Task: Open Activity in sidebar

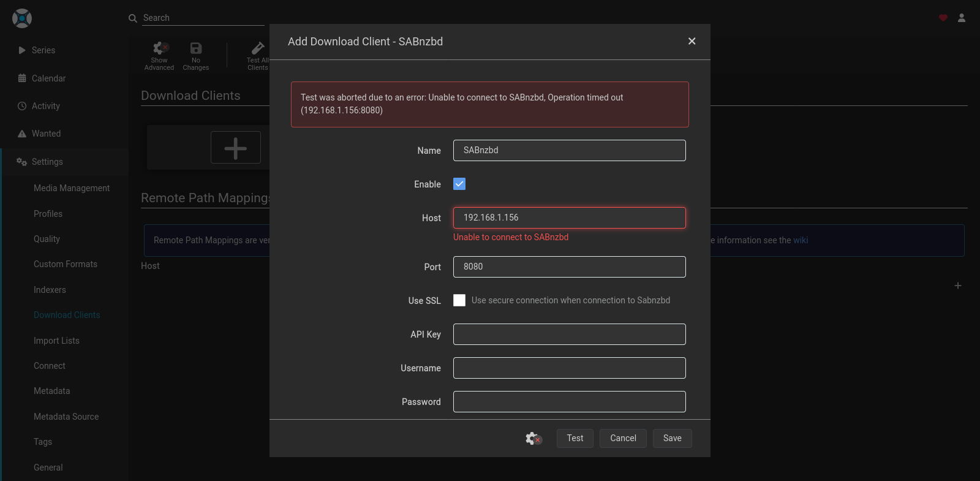Action: (x=46, y=106)
